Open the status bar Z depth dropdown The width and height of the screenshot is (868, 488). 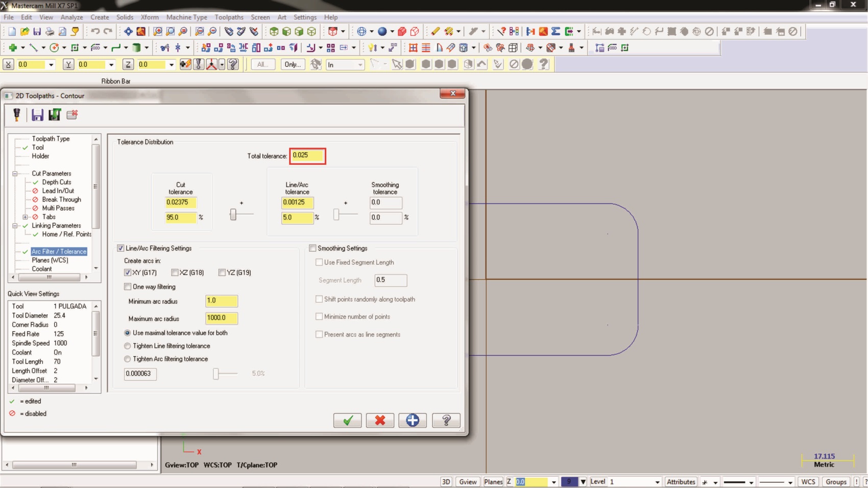(x=553, y=482)
